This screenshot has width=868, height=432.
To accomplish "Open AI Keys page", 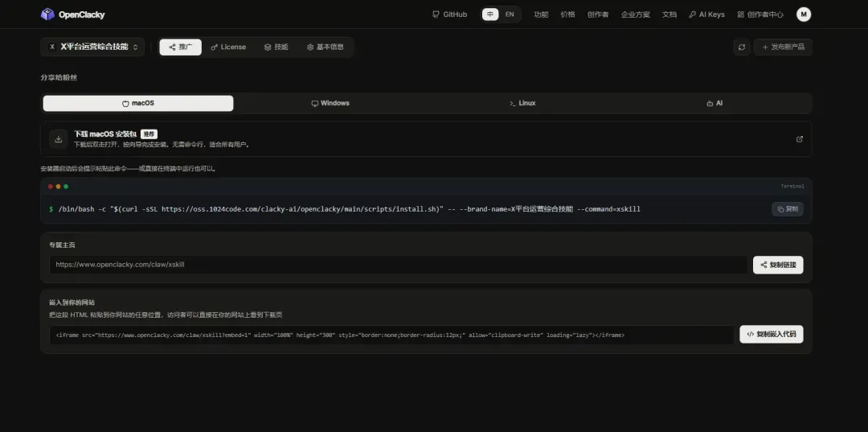I will 706,14.
